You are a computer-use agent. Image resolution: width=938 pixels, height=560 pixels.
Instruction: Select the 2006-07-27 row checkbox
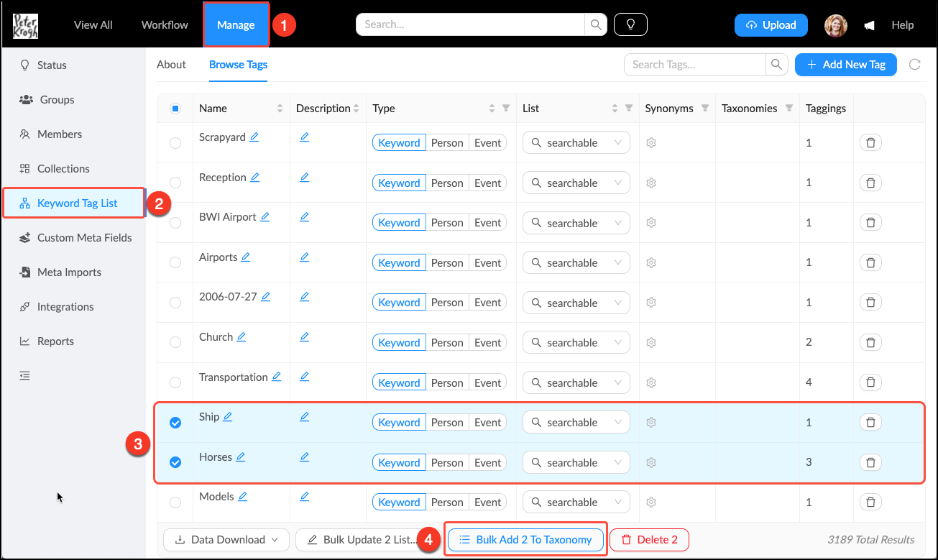click(175, 303)
